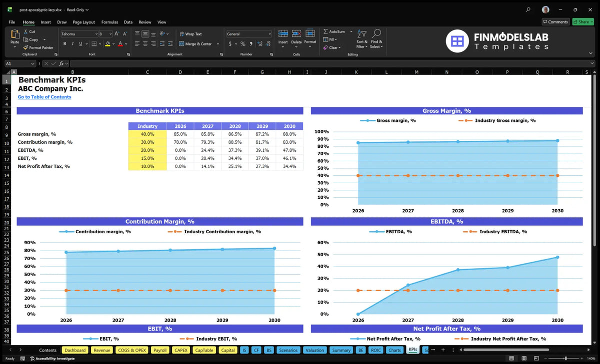Toggle Wrap Text
600x364 pixels.
pyautogui.click(x=190, y=34)
